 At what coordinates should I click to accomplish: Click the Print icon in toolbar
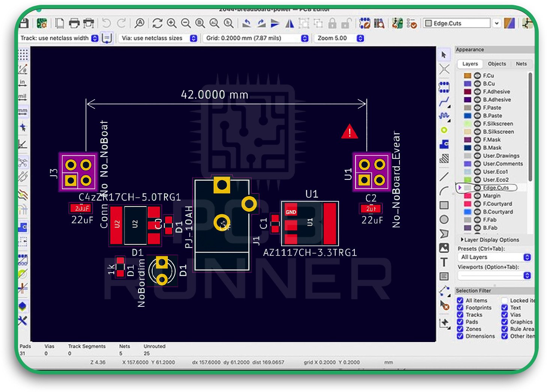click(74, 23)
